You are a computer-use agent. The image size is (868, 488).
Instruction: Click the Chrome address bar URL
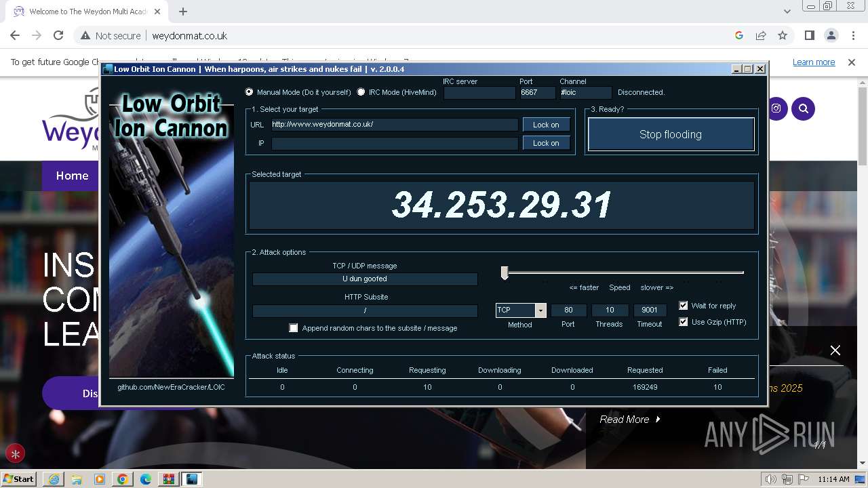point(189,36)
